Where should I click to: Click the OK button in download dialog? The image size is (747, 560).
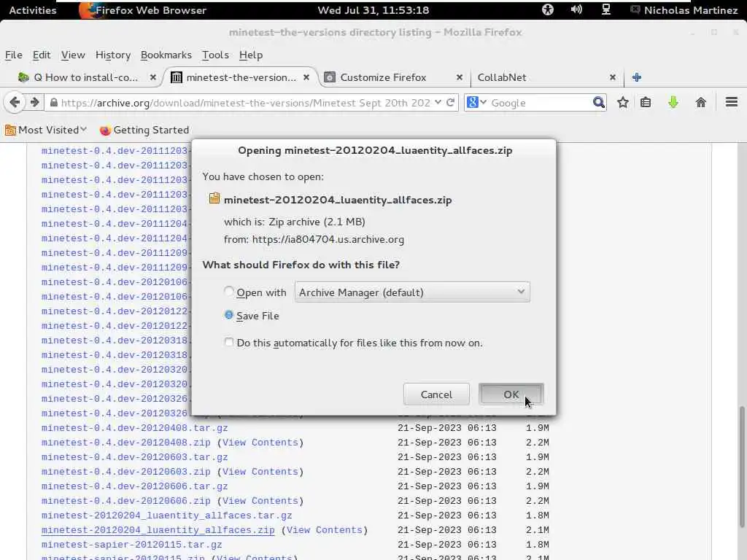[x=511, y=394]
